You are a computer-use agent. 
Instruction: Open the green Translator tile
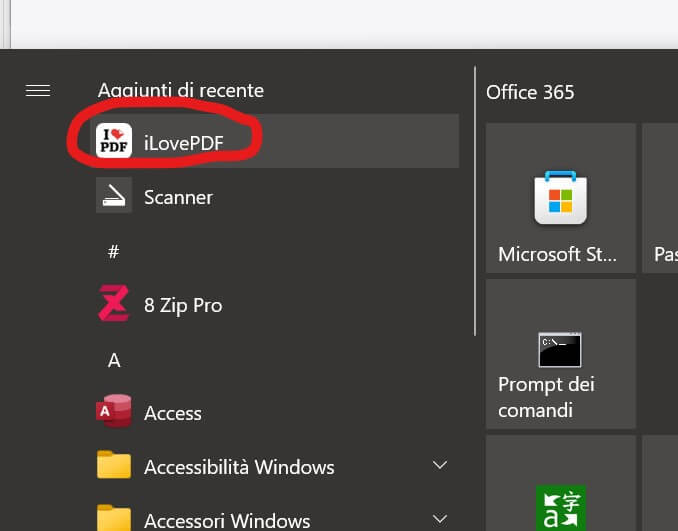point(560,506)
